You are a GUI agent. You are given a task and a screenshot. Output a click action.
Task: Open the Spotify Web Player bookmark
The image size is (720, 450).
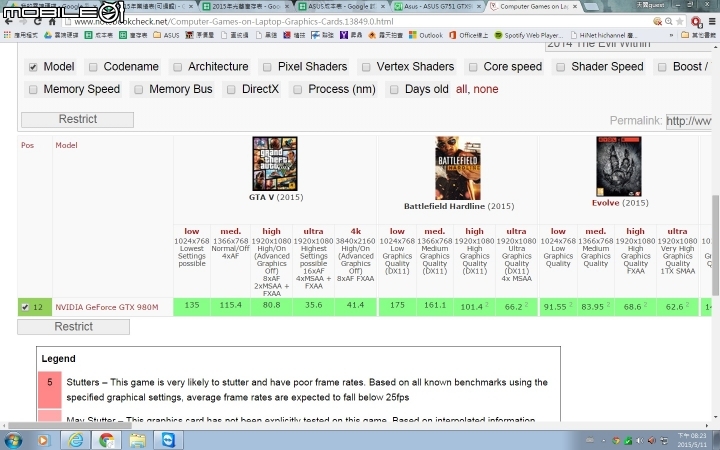pyautogui.click(x=529, y=35)
